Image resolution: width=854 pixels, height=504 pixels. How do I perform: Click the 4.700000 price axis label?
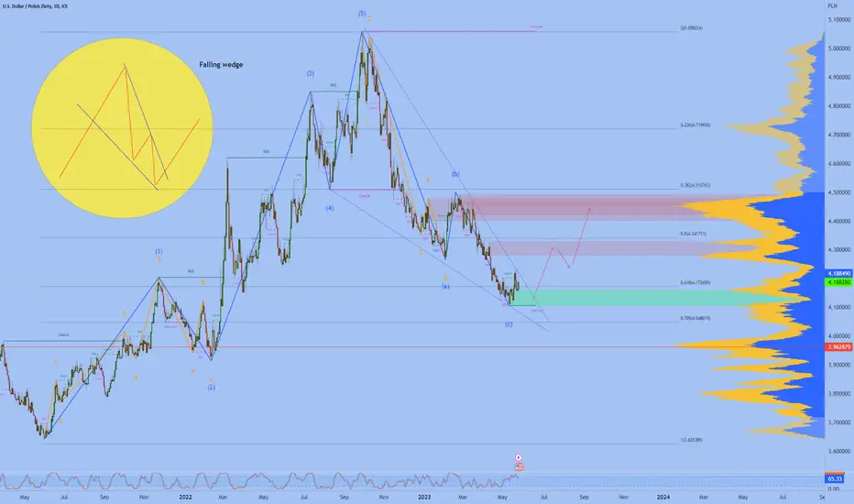tap(838, 135)
